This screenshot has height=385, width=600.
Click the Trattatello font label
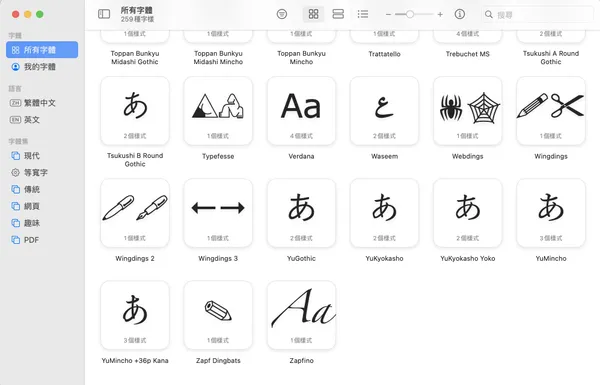(x=384, y=54)
